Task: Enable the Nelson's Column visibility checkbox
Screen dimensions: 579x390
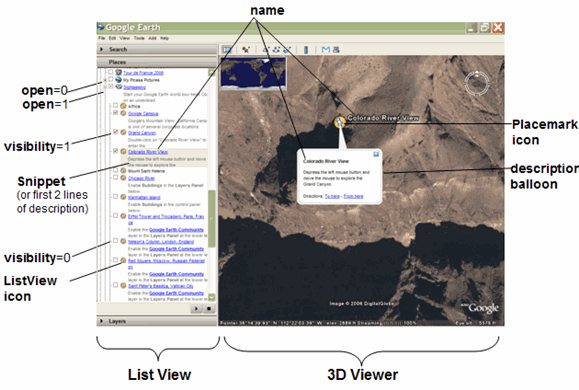Action: pos(115,241)
